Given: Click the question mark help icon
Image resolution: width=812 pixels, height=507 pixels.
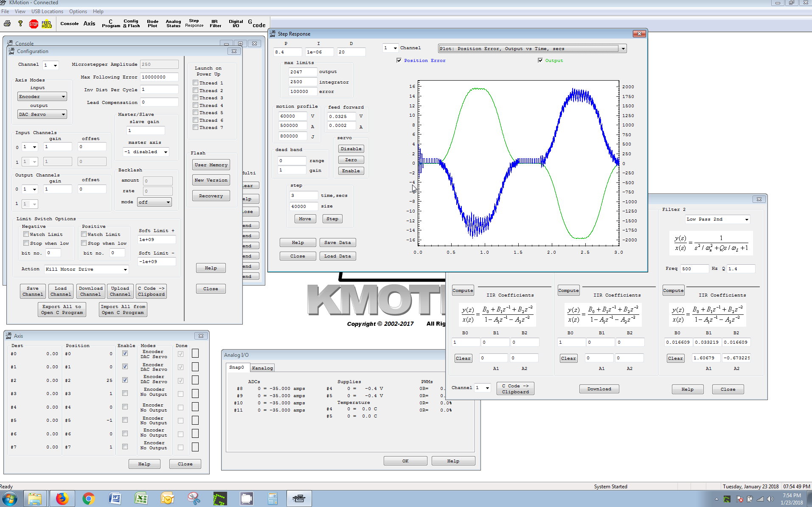Looking at the screenshot, I should [20, 24].
